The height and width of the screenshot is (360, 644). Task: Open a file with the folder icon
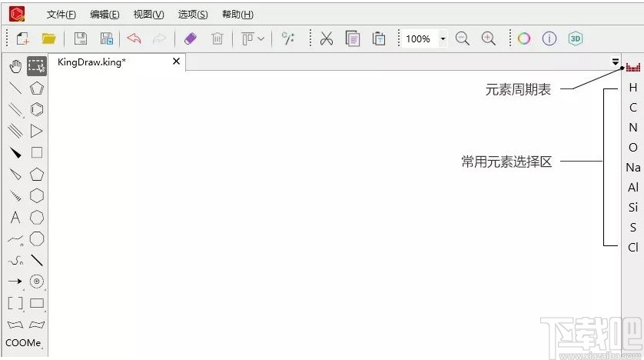tap(48, 38)
